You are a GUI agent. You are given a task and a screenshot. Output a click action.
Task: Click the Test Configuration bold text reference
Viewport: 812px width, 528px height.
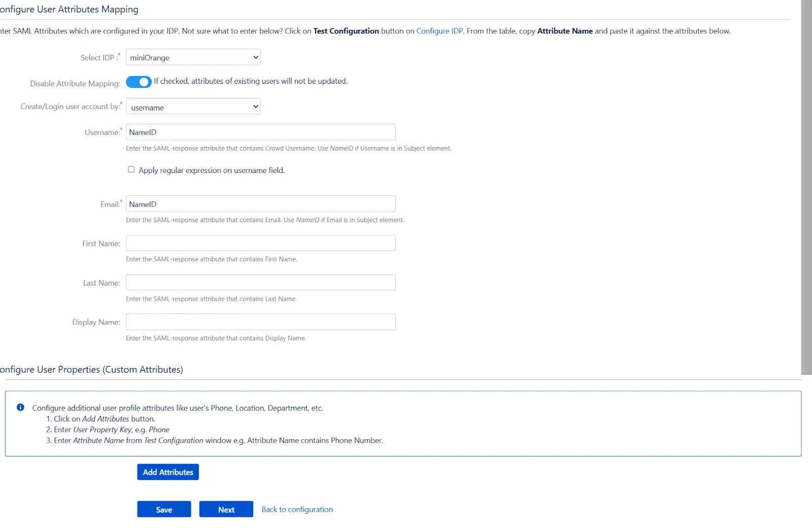pyautogui.click(x=346, y=31)
